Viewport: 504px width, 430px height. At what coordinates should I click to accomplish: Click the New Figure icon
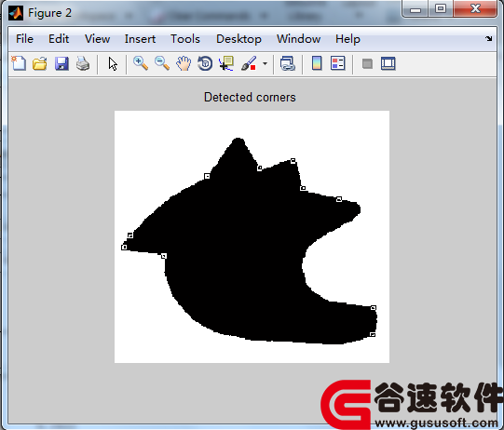[19, 63]
